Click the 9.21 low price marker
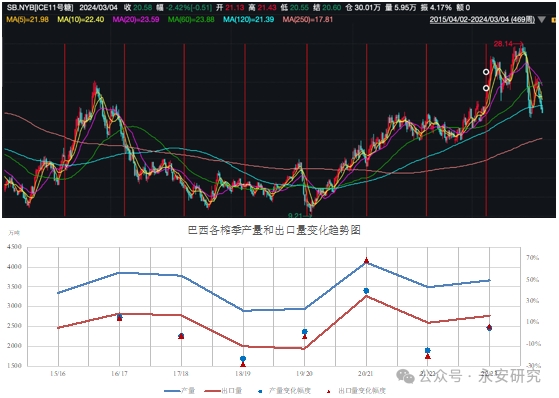Image resolution: width=559 pixels, height=398 pixels. [295, 215]
